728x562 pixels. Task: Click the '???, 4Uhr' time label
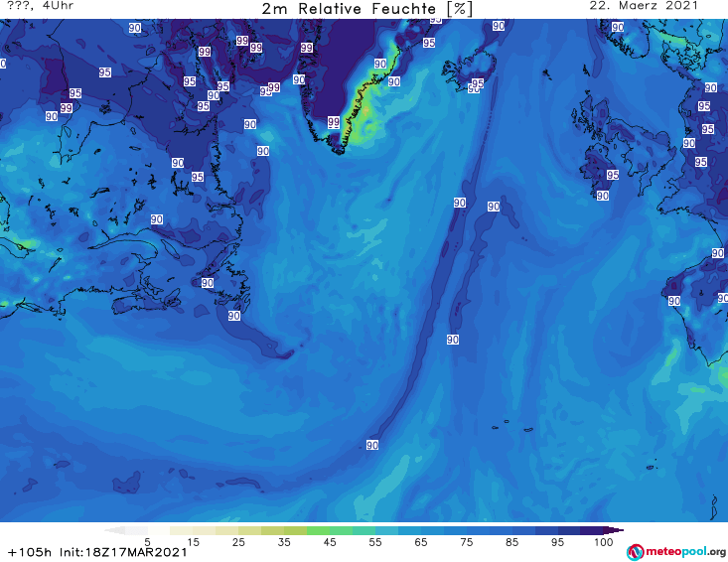[41, 6]
